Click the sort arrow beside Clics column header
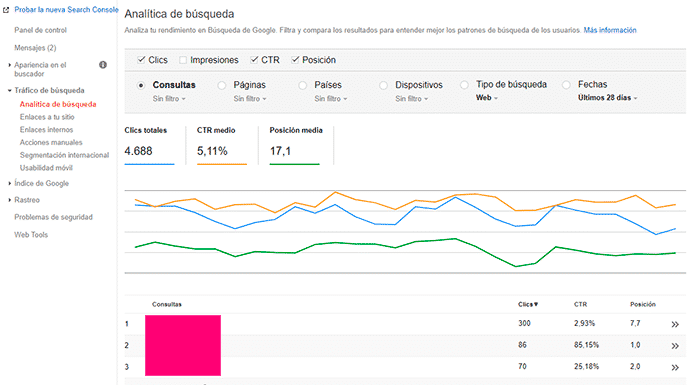 (x=536, y=304)
